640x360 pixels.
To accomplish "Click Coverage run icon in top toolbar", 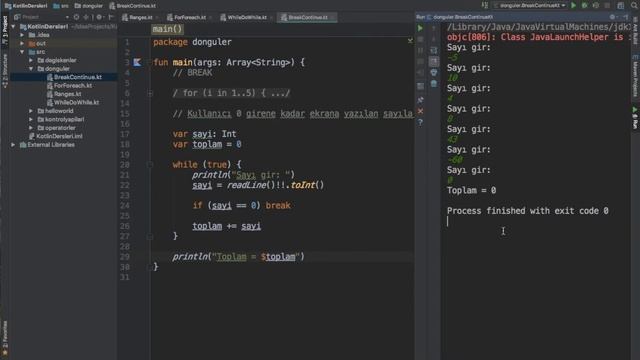I will tap(596, 5).
